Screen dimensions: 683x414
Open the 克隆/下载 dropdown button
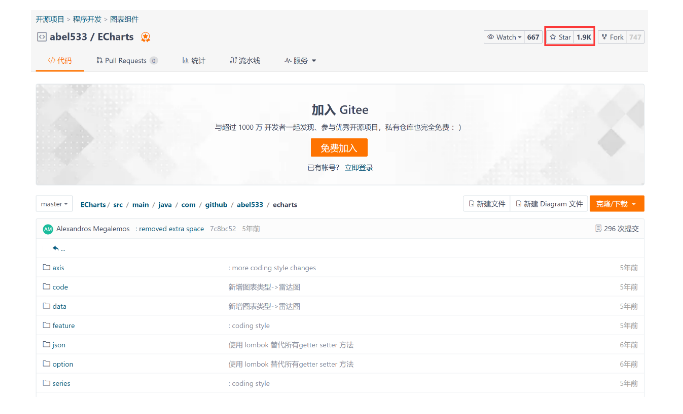tap(617, 204)
